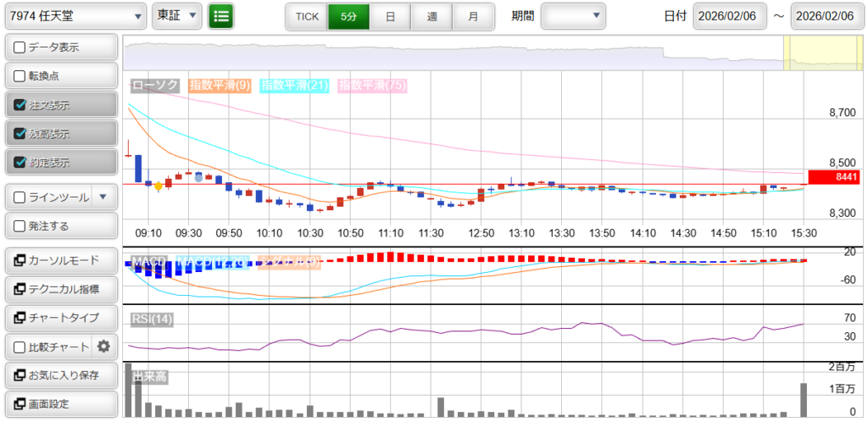Open the 東証 exchange dropdown
Screen dimensions: 868x422
177,16
